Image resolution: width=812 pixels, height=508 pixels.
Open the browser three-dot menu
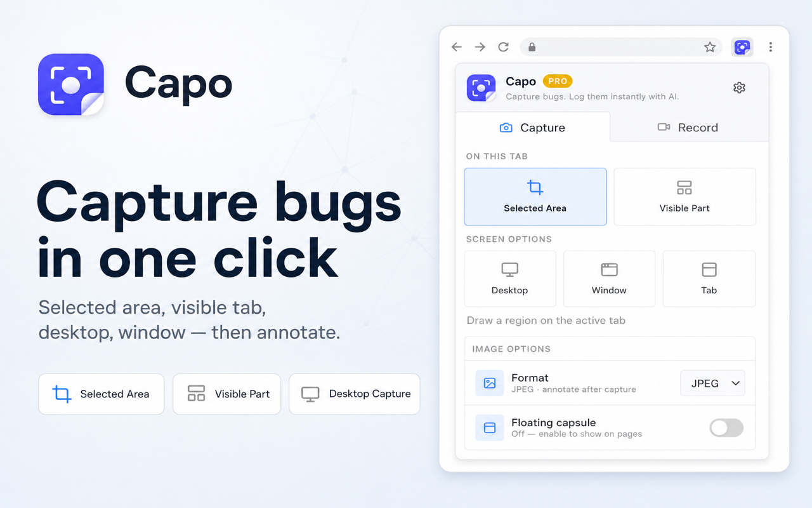tap(771, 47)
